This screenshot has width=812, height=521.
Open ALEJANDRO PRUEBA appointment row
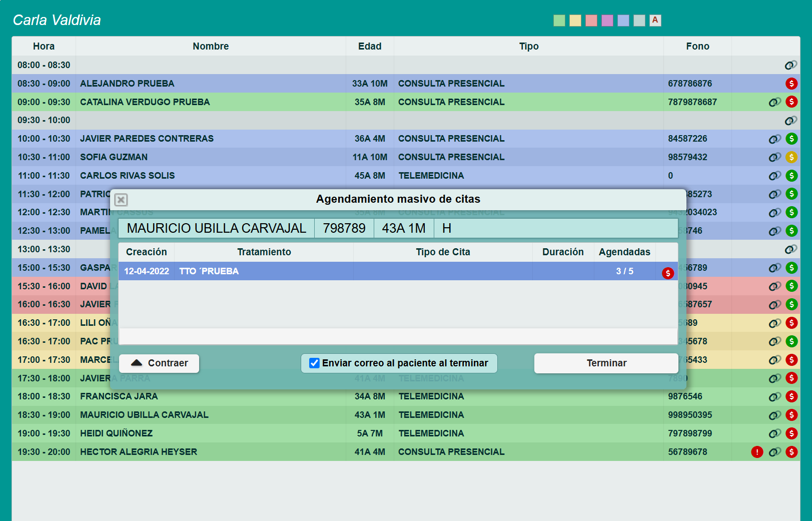(406, 84)
